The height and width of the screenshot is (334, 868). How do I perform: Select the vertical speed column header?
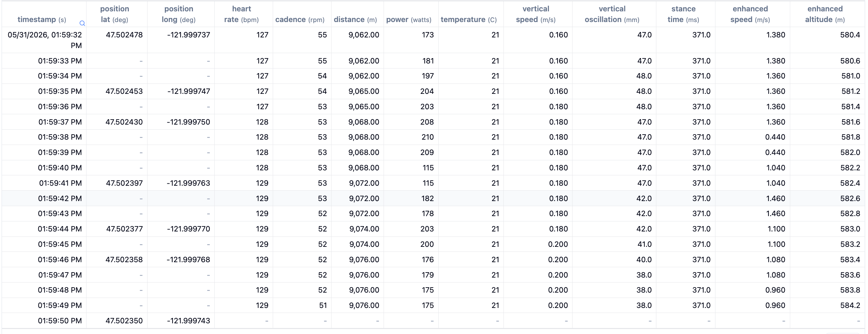(x=536, y=14)
